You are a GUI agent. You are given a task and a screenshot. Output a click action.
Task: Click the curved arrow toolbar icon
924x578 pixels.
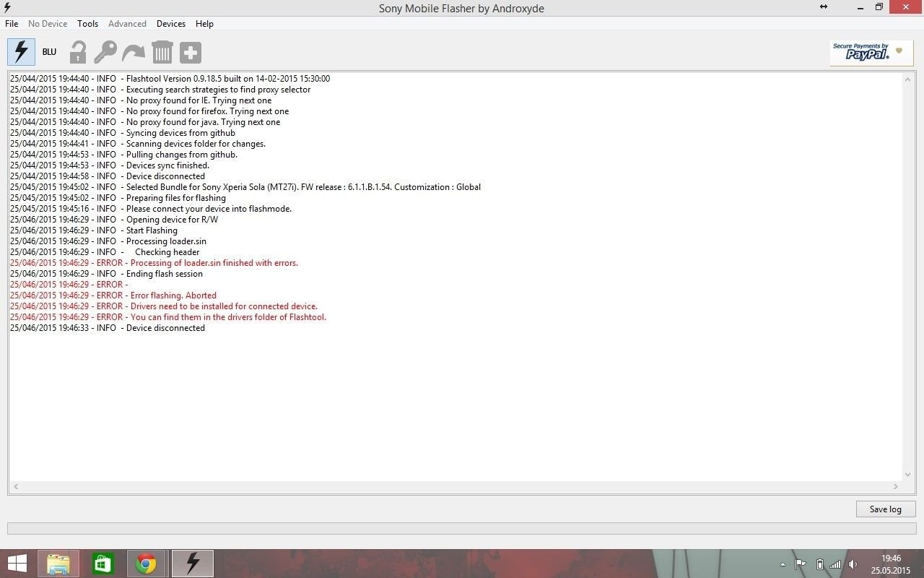click(134, 52)
